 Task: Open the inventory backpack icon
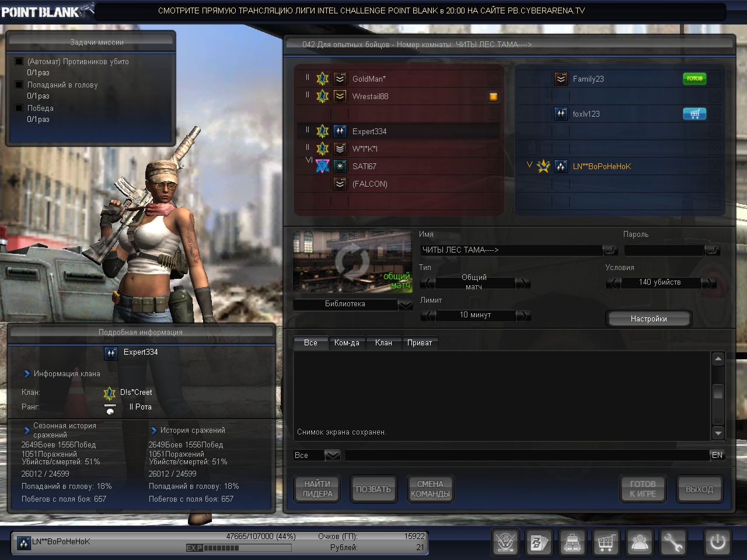pyautogui.click(x=573, y=543)
